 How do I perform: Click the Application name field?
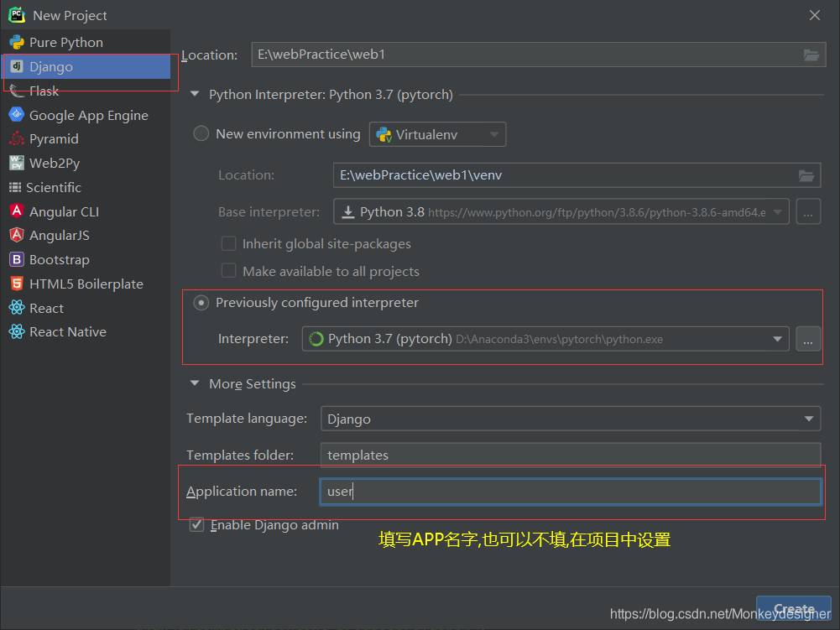pyautogui.click(x=571, y=492)
